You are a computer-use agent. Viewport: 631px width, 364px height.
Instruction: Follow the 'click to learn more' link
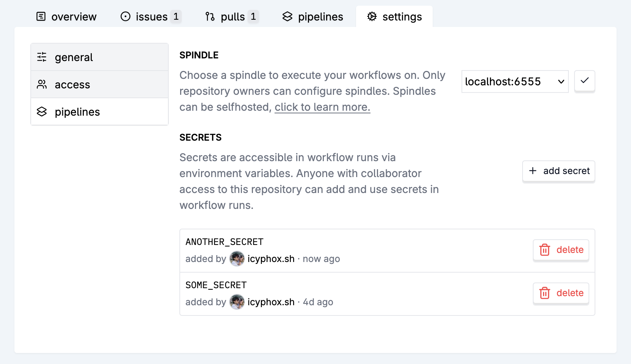(322, 107)
